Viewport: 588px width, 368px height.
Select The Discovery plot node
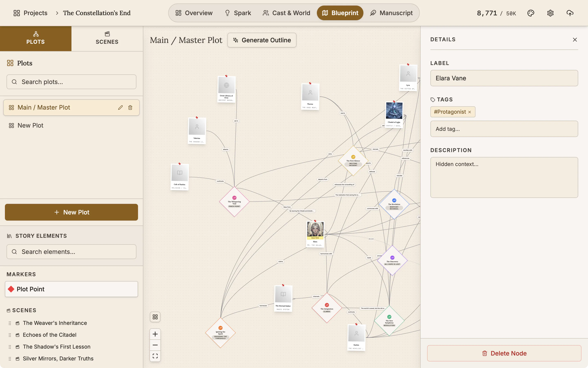392,260
